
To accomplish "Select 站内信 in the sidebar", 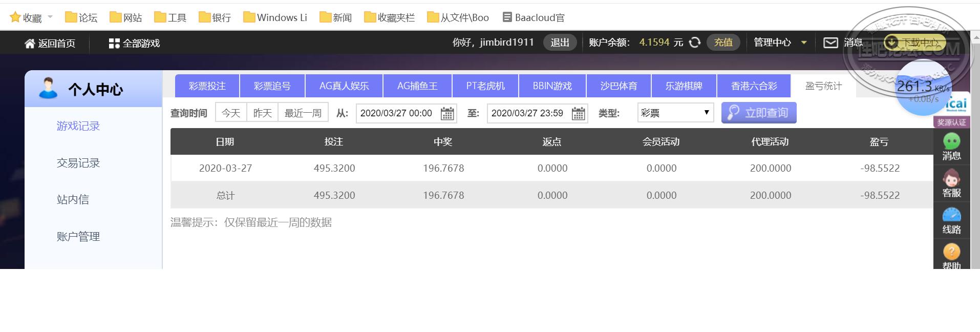I will pos(73,200).
